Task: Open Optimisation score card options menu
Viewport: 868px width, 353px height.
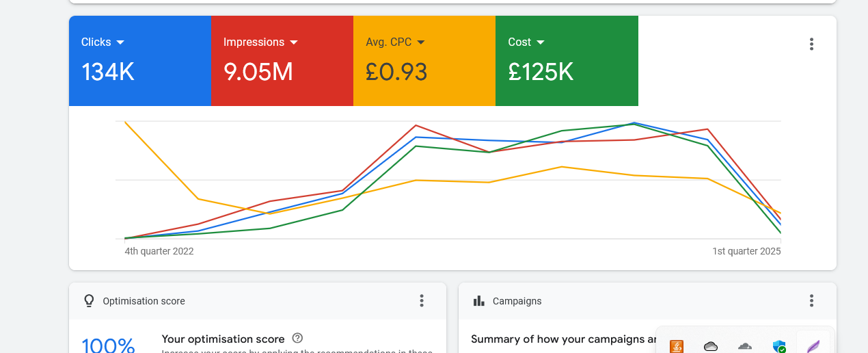Action: 422,301
